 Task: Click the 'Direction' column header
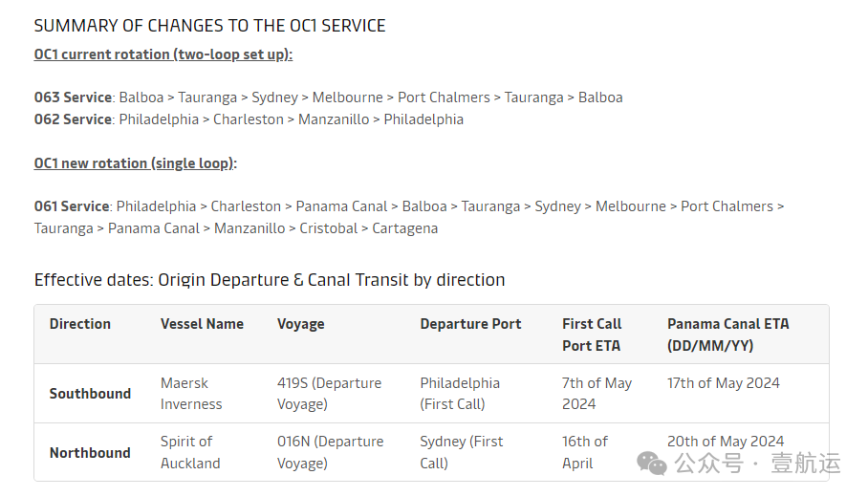80,324
